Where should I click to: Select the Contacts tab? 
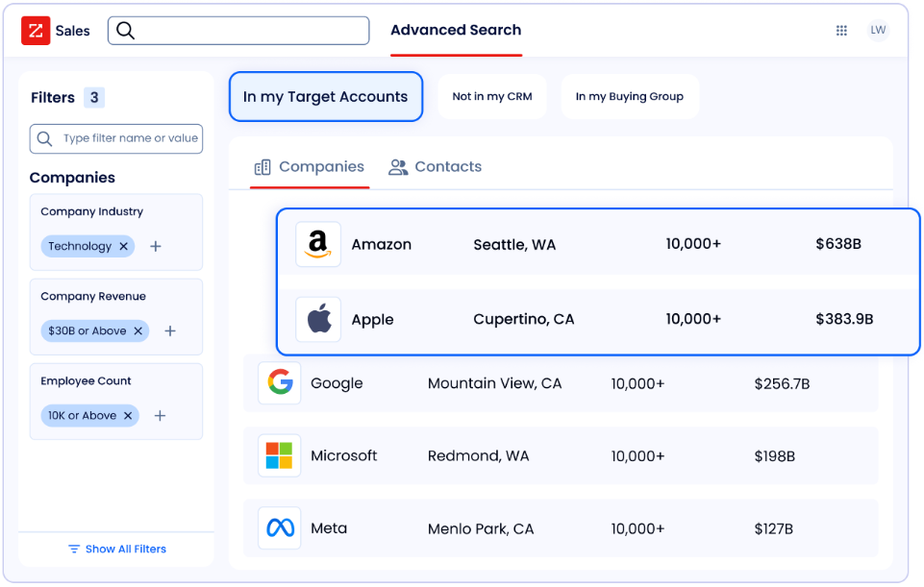click(x=435, y=167)
